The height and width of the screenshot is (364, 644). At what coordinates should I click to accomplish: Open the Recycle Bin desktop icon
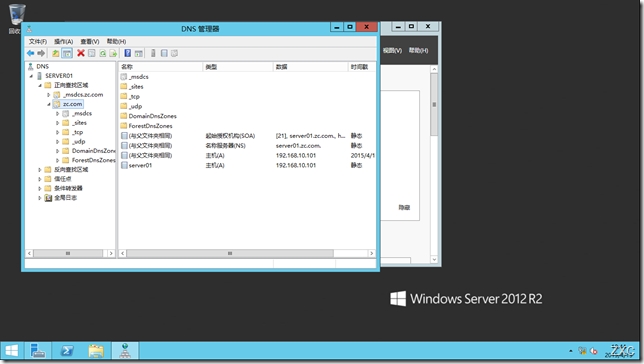(x=16, y=18)
